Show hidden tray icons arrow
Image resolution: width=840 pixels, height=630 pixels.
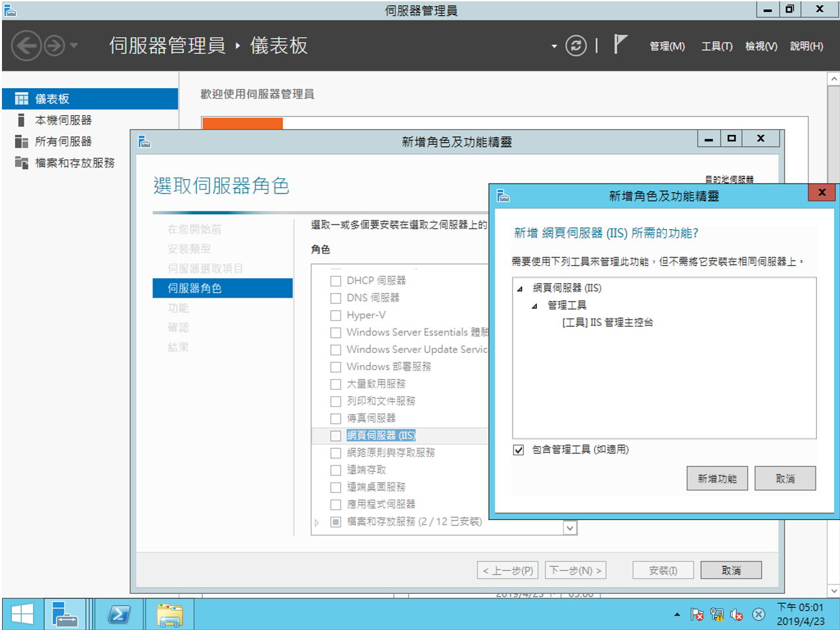tap(678, 615)
